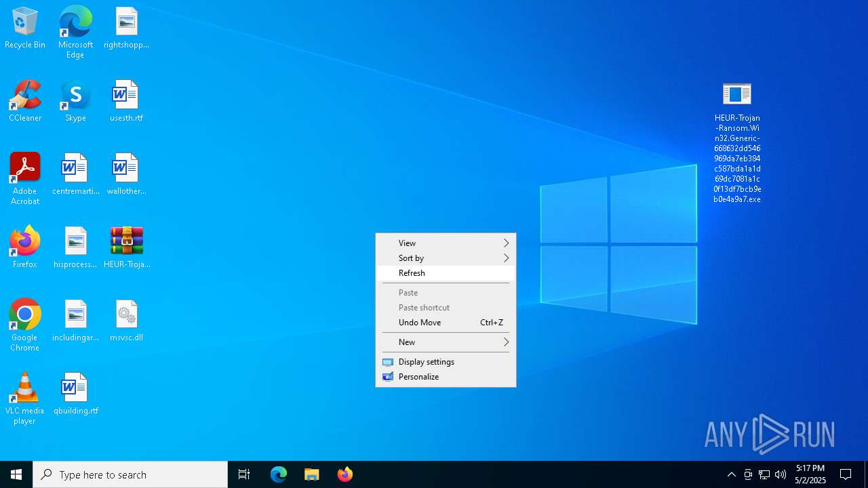Open File Explorer from the taskbar
This screenshot has height=488, width=868.
click(x=312, y=474)
